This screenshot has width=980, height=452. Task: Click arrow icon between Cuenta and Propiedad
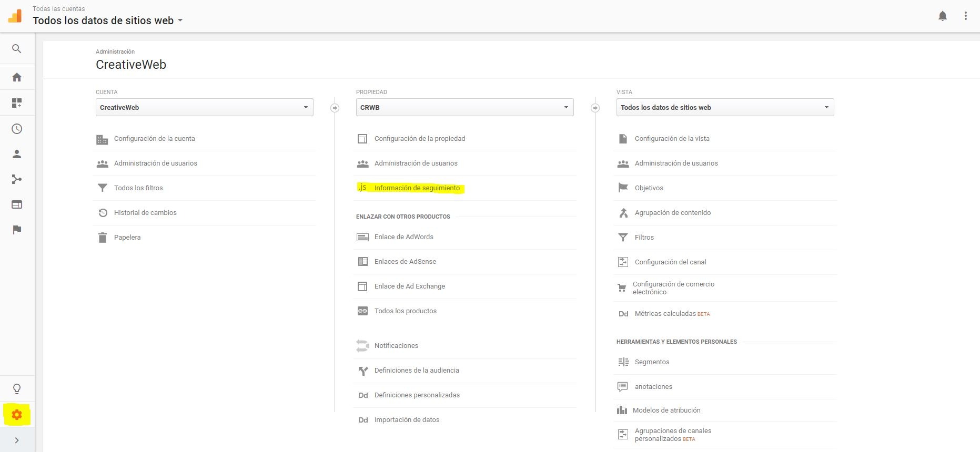[335, 108]
